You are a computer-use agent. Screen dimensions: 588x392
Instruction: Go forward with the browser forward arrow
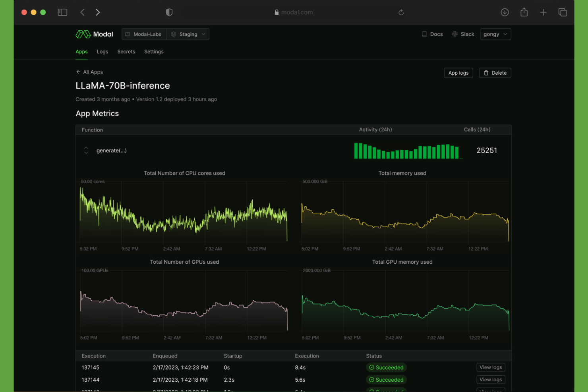click(98, 12)
